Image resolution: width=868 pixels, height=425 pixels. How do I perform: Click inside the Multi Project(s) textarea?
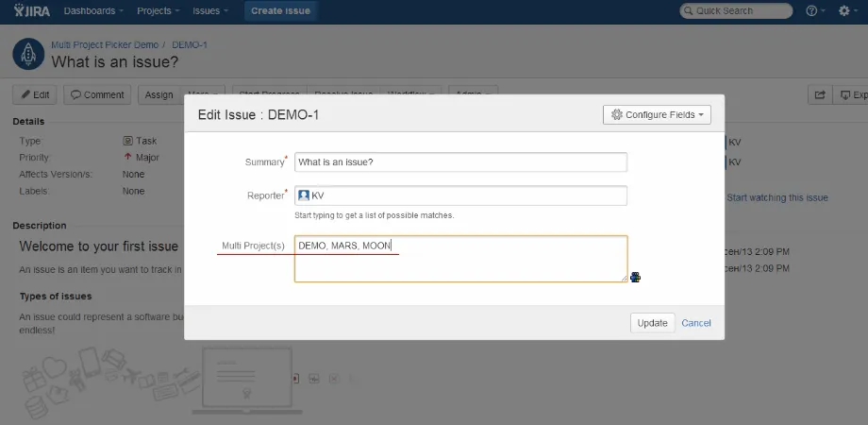[460, 259]
